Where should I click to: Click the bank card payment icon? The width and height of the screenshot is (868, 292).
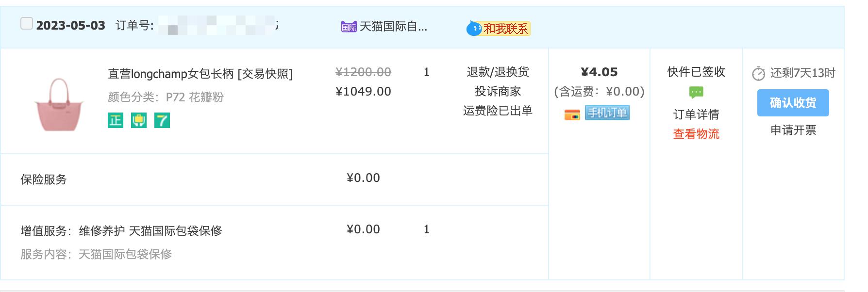click(x=573, y=114)
